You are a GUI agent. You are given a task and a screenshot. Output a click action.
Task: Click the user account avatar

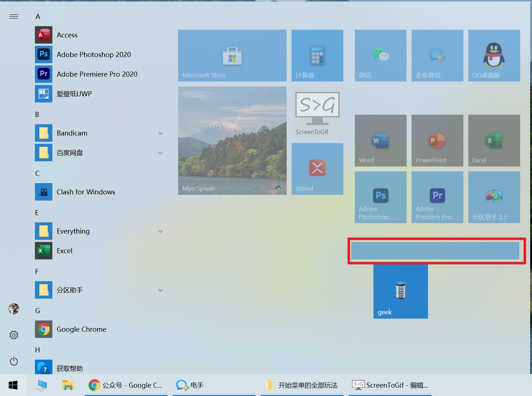(x=14, y=309)
